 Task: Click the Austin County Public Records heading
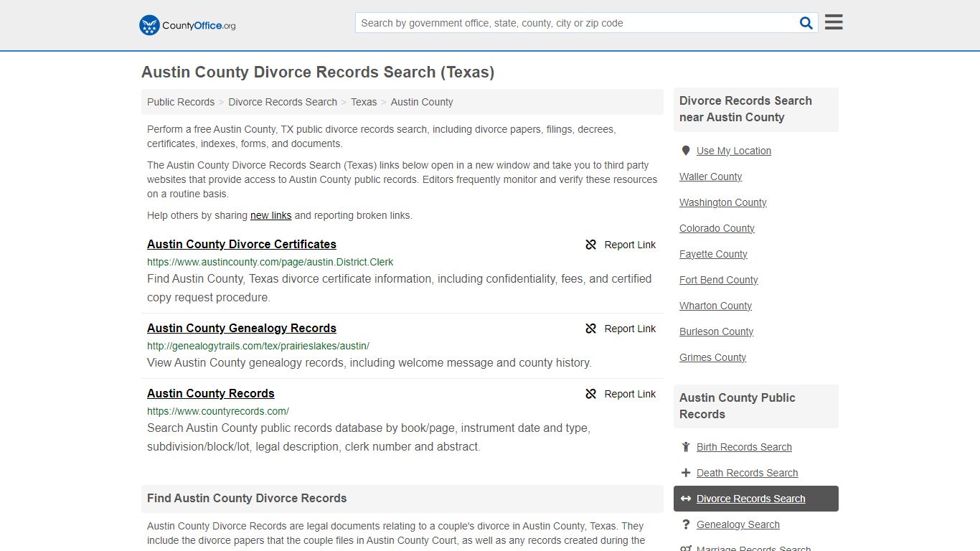click(x=737, y=406)
